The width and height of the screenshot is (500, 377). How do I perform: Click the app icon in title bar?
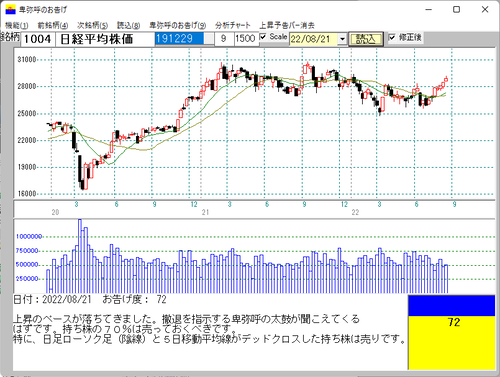10,9
